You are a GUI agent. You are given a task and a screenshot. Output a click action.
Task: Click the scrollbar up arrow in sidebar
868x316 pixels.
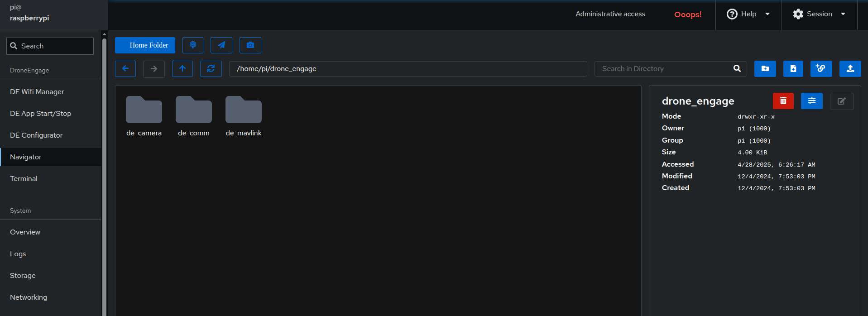coord(104,34)
